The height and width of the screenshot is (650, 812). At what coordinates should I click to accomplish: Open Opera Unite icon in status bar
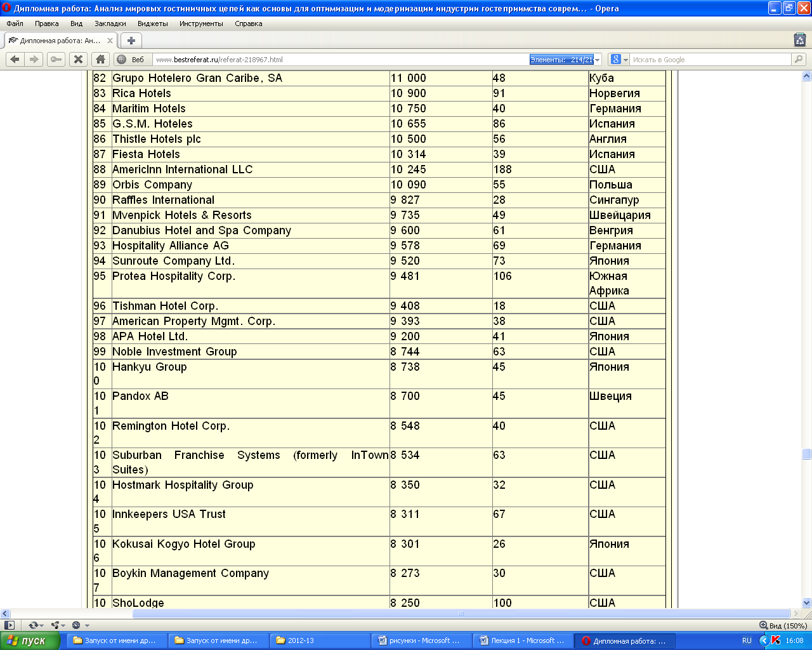click(55, 625)
